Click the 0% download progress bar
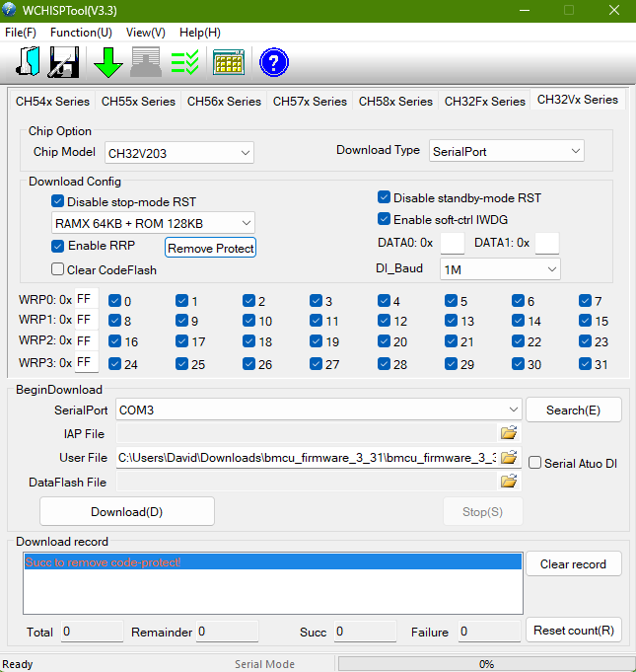 pyautogui.click(x=486, y=664)
